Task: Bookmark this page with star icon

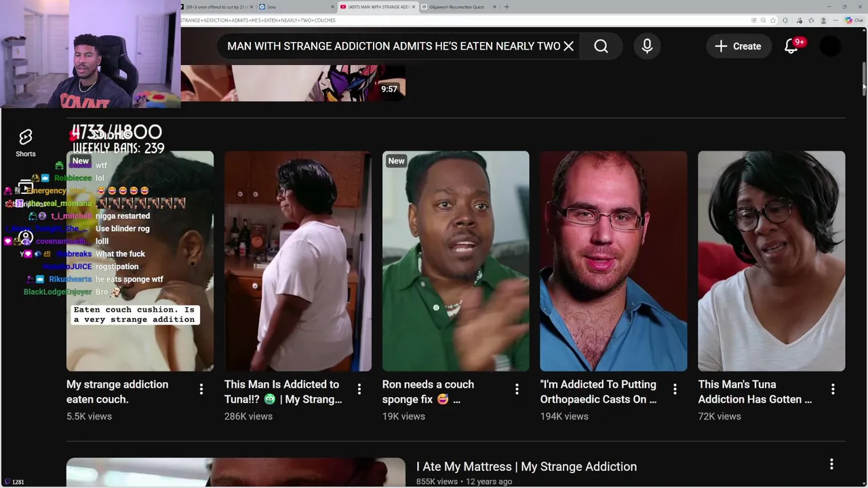Action: coord(773,20)
